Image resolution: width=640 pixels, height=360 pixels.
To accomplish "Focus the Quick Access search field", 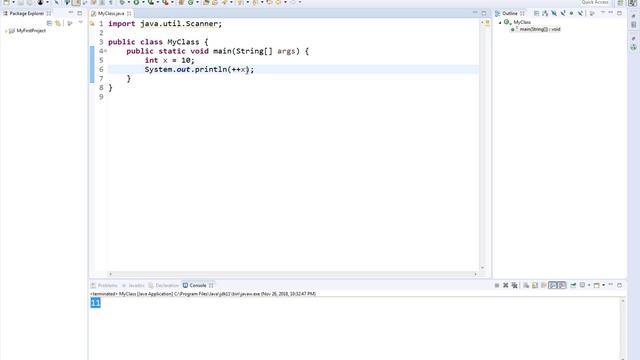I will tap(595, 2).
